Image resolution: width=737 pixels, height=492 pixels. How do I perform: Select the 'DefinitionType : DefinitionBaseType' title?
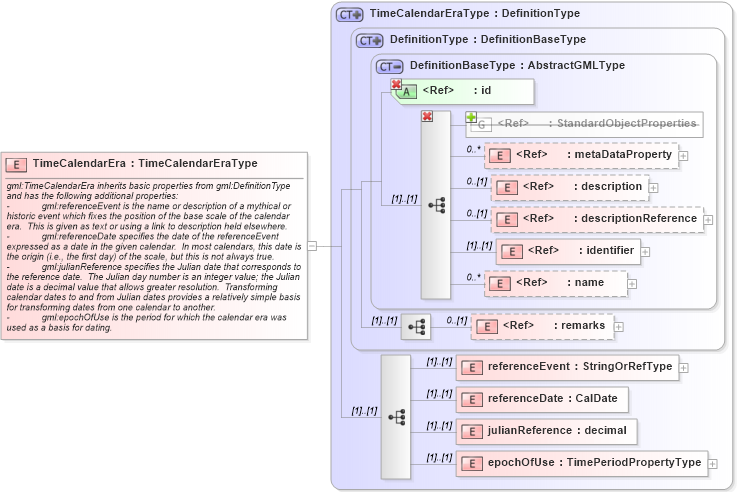(x=488, y=39)
